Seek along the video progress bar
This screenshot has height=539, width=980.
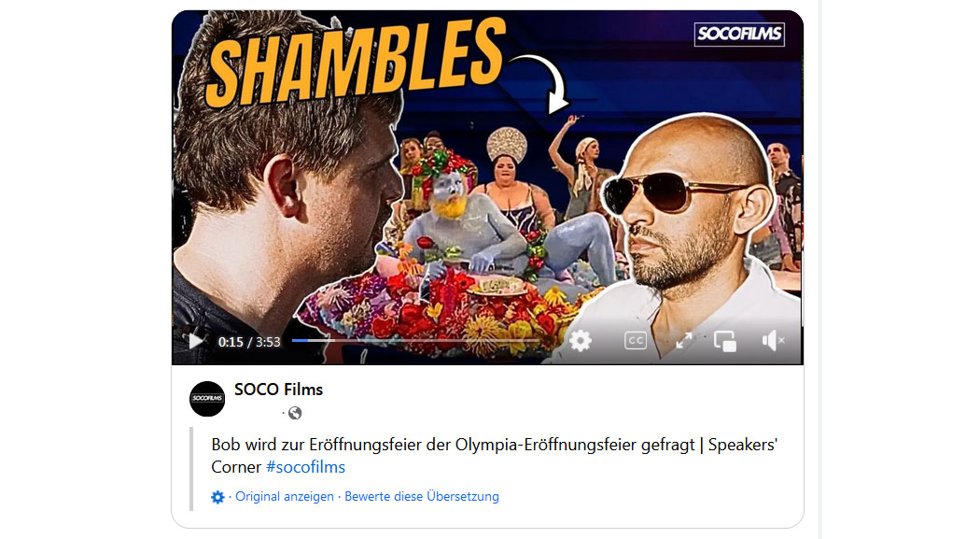click(415, 340)
